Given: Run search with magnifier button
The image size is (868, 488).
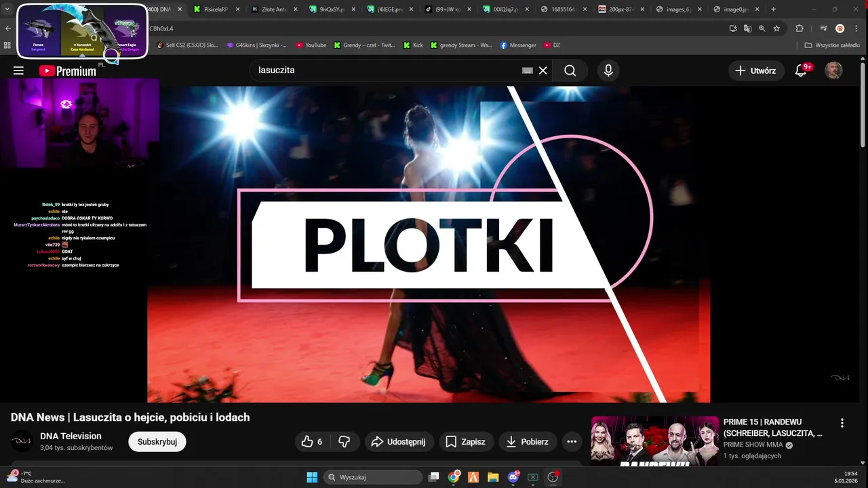Looking at the screenshot, I should click(x=570, y=70).
